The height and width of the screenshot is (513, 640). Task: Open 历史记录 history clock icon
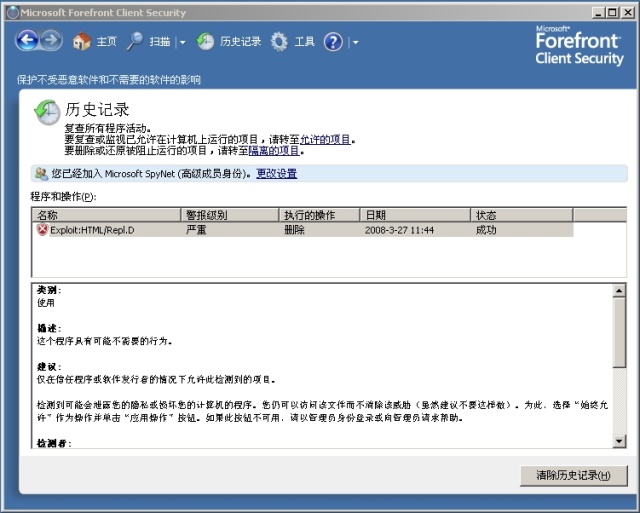click(205, 42)
